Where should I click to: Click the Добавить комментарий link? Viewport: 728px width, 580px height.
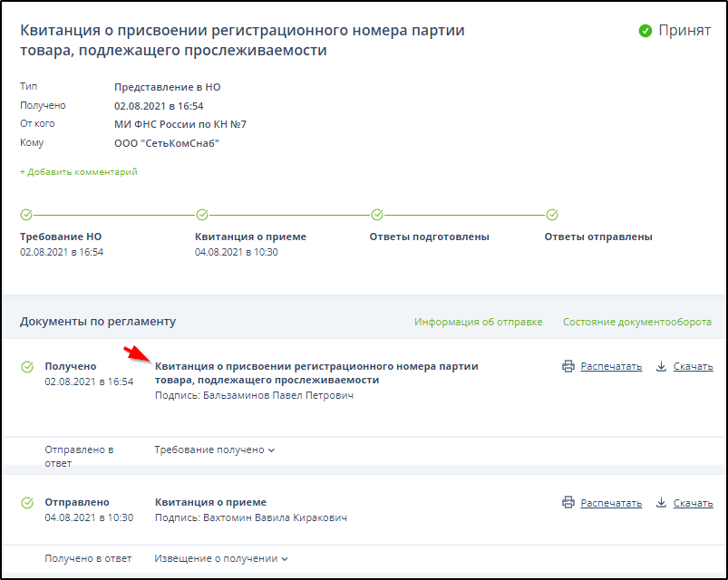click(79, 171)
